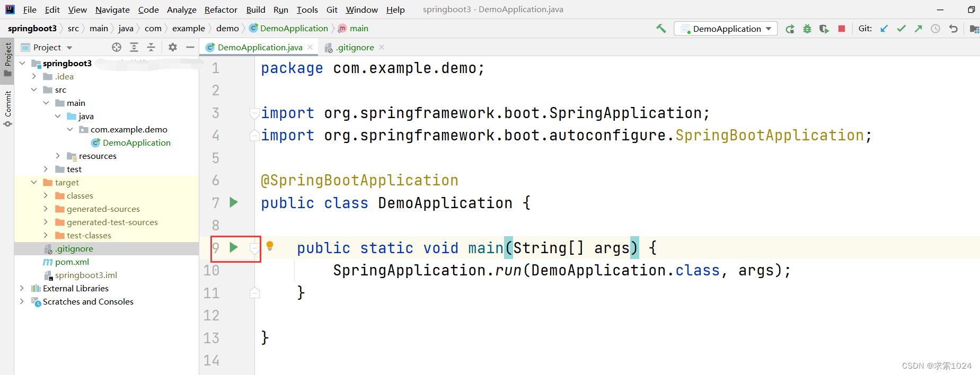
Task: Click Git Commit checkmark icon
Action: pos(901,29)
